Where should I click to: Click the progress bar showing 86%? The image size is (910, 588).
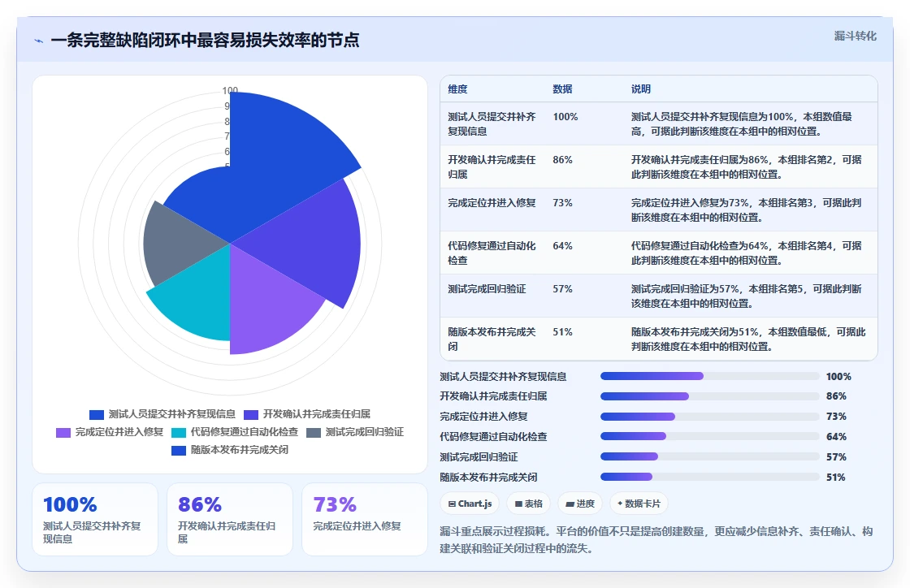tap(710, 396)
